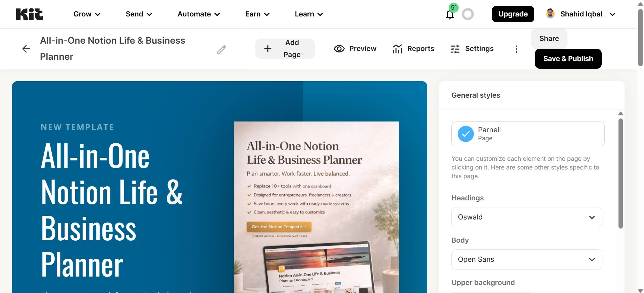Open Settings sliders icon
Screen dimensions: 644x293
[x=455, y=49]
